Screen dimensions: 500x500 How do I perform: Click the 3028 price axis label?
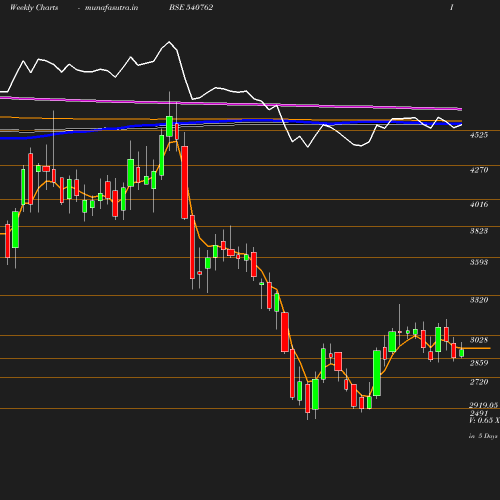click(x=479, y=340)
